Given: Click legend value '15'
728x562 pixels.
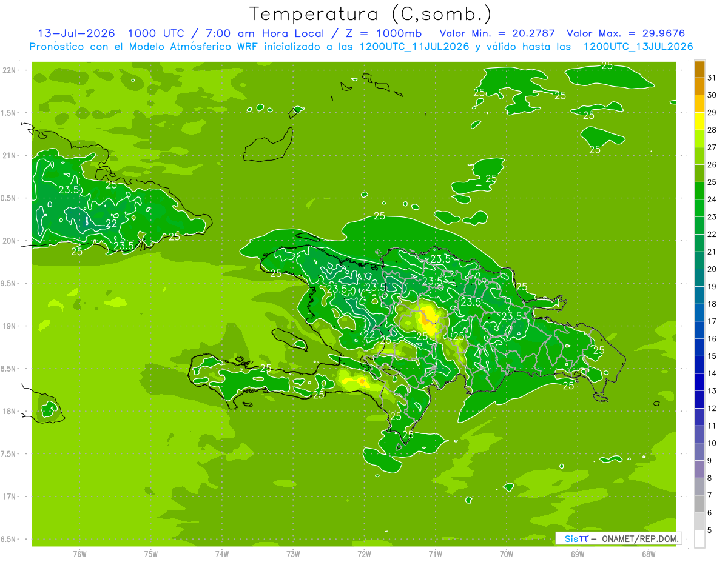Looking at the screenshot, I should point(712,356).
